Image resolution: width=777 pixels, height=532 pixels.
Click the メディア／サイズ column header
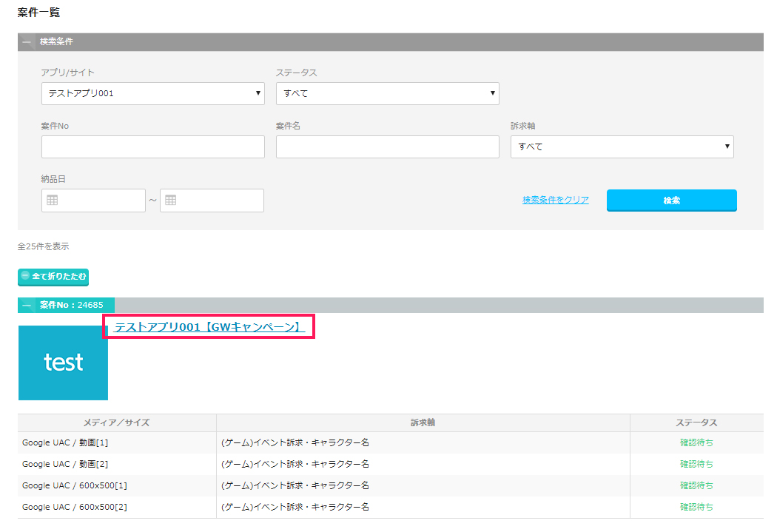(x=116, y=422)
